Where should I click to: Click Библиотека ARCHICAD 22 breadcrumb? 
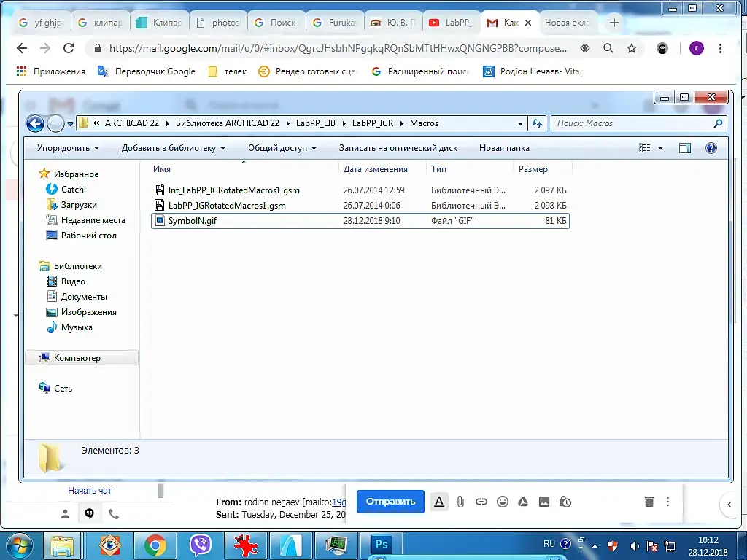(x=228, y=123)
